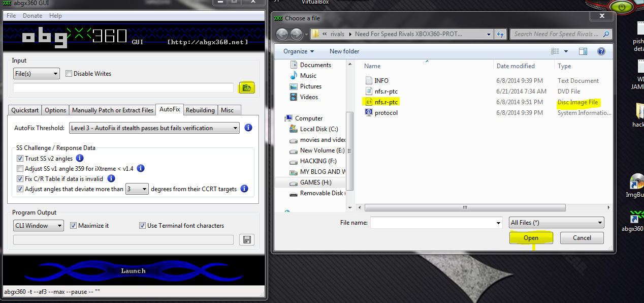Open the File(s) input type dropdown

(37, 74)
